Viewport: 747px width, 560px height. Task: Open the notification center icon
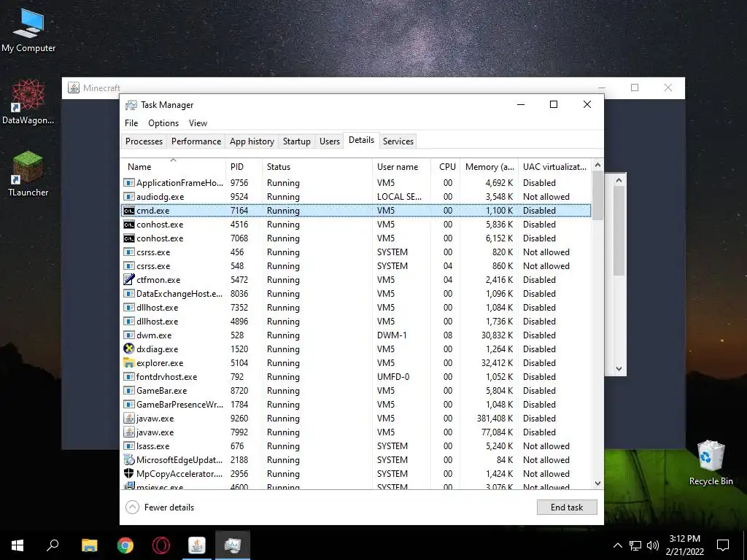(x=723, y=545)
